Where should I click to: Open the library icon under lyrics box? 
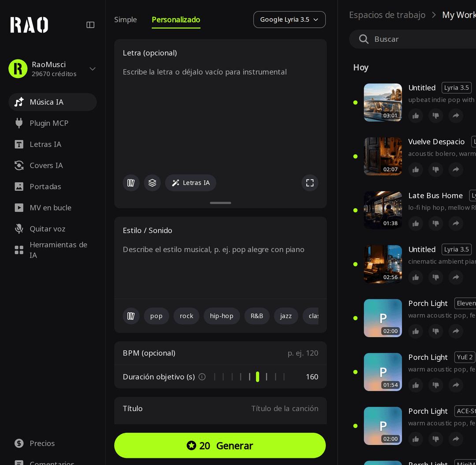131,183
